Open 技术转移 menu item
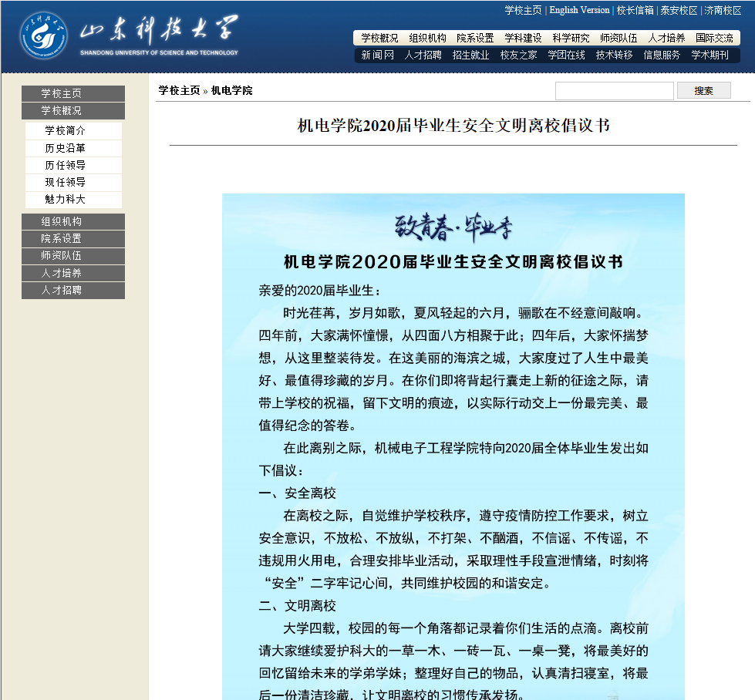Viewport: 755px width, 700px height. [614, 56]
